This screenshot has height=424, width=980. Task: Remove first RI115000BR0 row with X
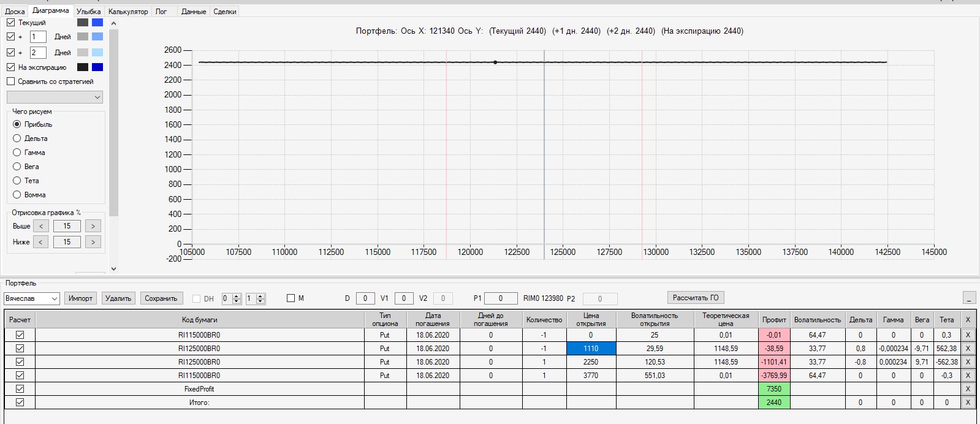click(968, 335)
